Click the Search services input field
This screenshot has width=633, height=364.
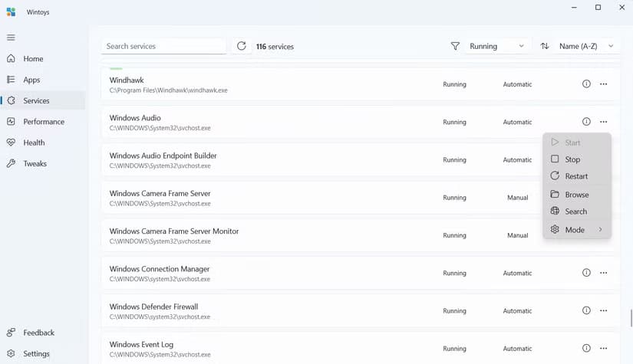pos(163,46)
